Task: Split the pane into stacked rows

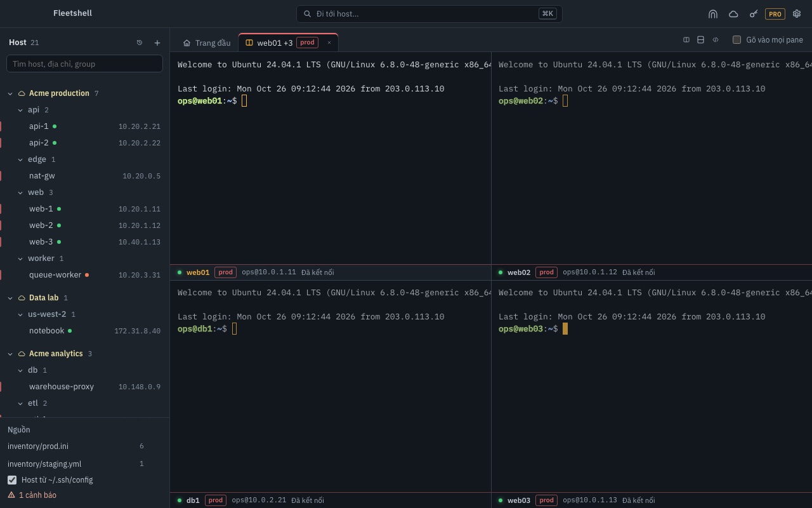Action: [701, 40]
